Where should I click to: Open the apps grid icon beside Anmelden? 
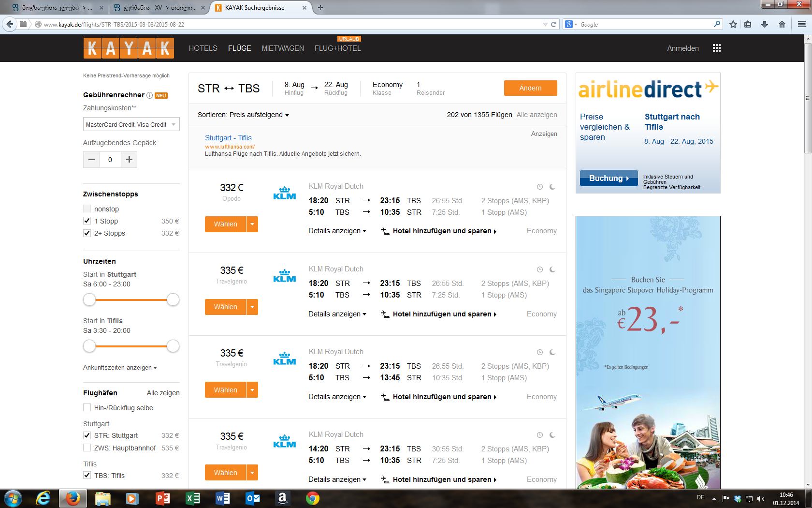[717, 48]
